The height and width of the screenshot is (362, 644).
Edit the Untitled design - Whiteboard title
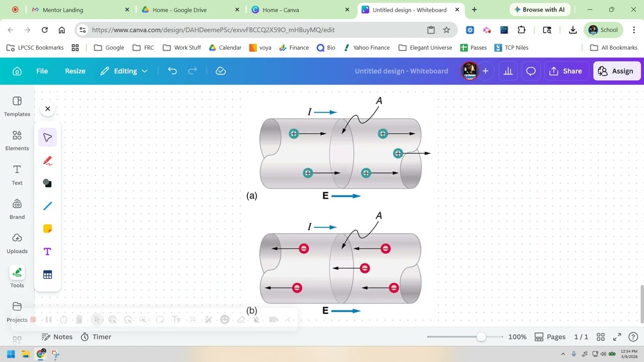point(401,71)
